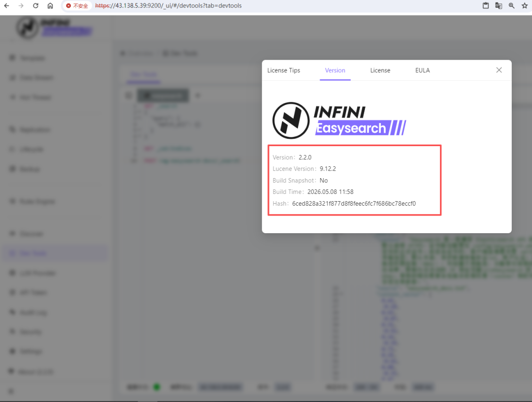
Task: Go back with the browser back arrow
Action: (7, 6)
